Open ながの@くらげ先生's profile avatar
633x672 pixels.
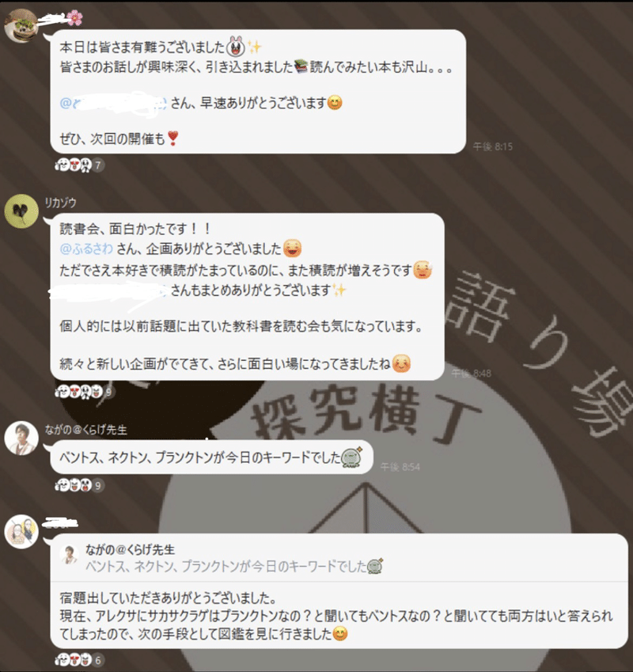[x=21, y=438]
